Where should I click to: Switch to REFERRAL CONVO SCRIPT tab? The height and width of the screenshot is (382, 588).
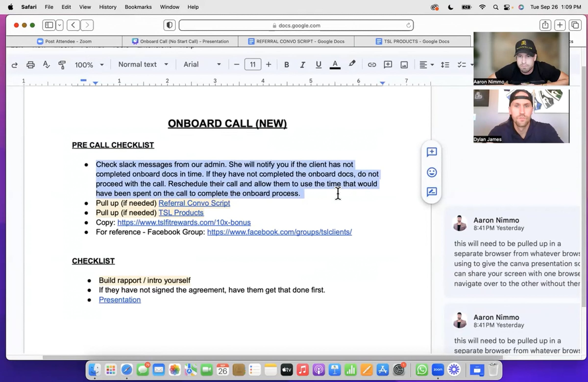296,41
